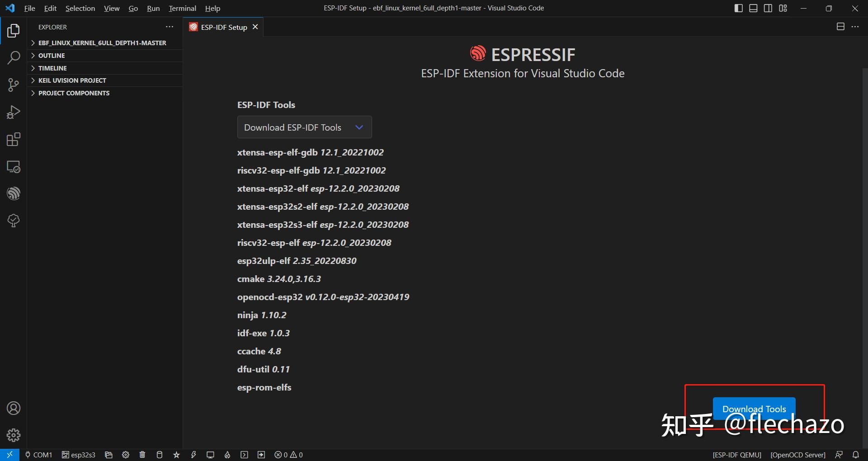Click the esp-rom-elfs entry
Image resolution: width=868 pixels, height=461 pixels.
click(x=264, y=387)
